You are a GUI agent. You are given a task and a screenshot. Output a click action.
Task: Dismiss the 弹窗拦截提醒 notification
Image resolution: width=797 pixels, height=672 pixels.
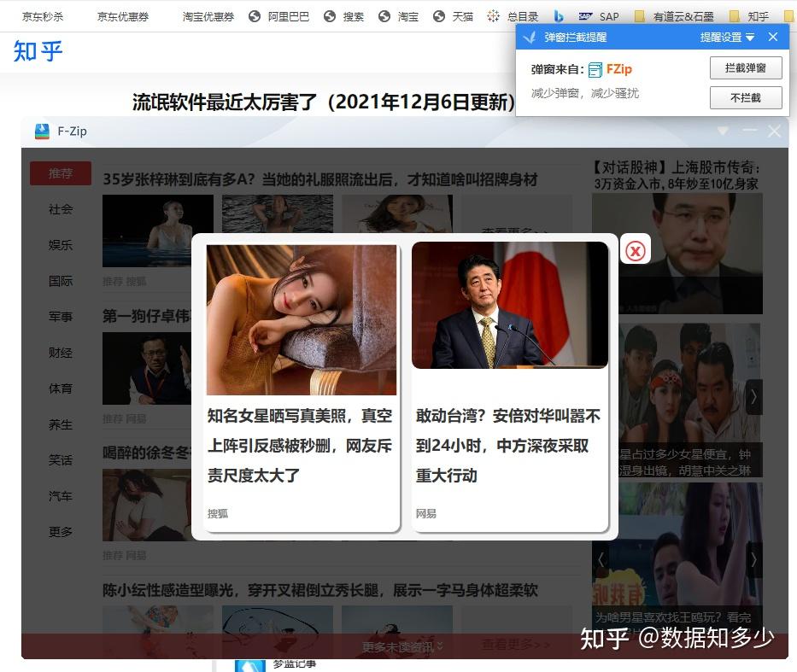tap(772, 37)
